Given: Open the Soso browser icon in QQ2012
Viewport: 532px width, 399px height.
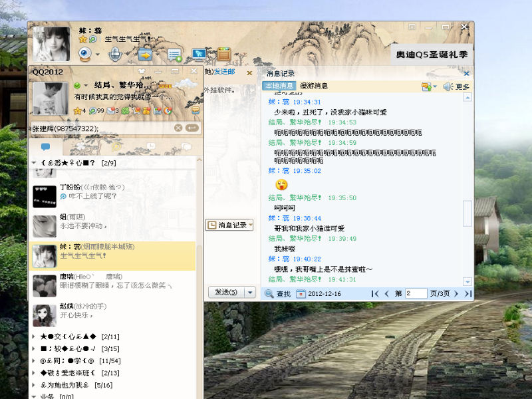Looking at the screenshot, I should click(x=168, y=110).
